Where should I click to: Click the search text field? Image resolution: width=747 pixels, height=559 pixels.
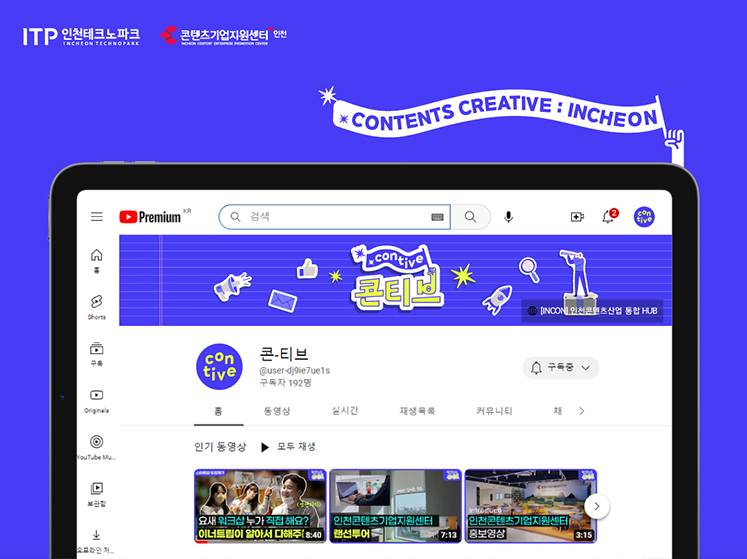[x=334, y=217]
